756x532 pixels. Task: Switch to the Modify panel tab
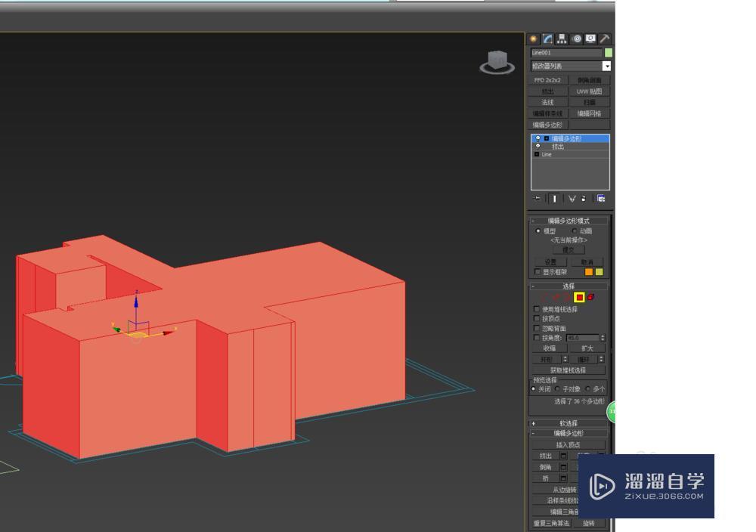[x=547, y=39]
